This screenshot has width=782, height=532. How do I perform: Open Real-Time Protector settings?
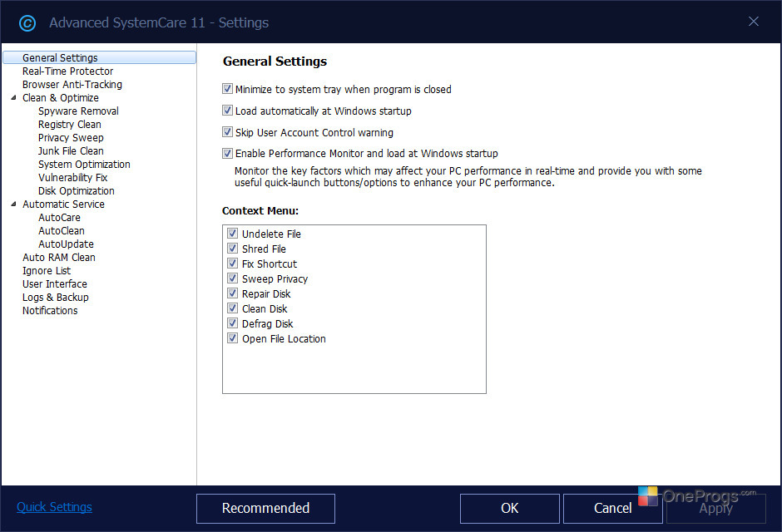pyautogui.click(x=67, y=71)
